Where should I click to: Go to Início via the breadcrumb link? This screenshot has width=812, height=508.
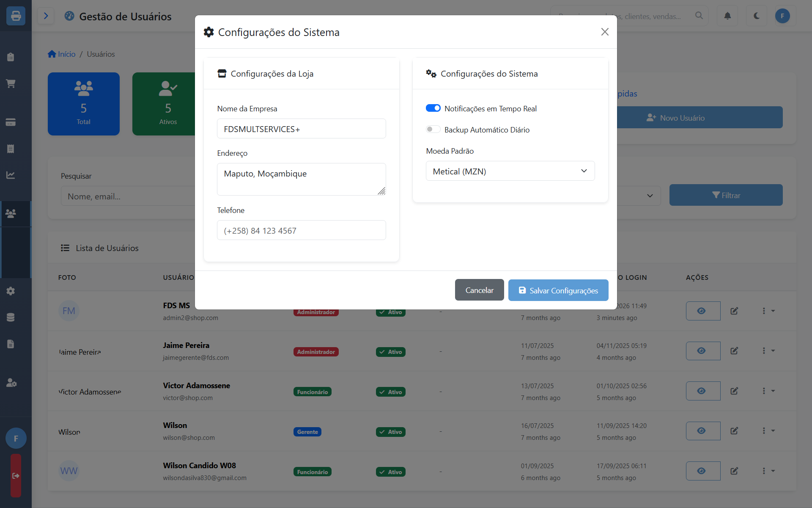[x=66, y=54]
